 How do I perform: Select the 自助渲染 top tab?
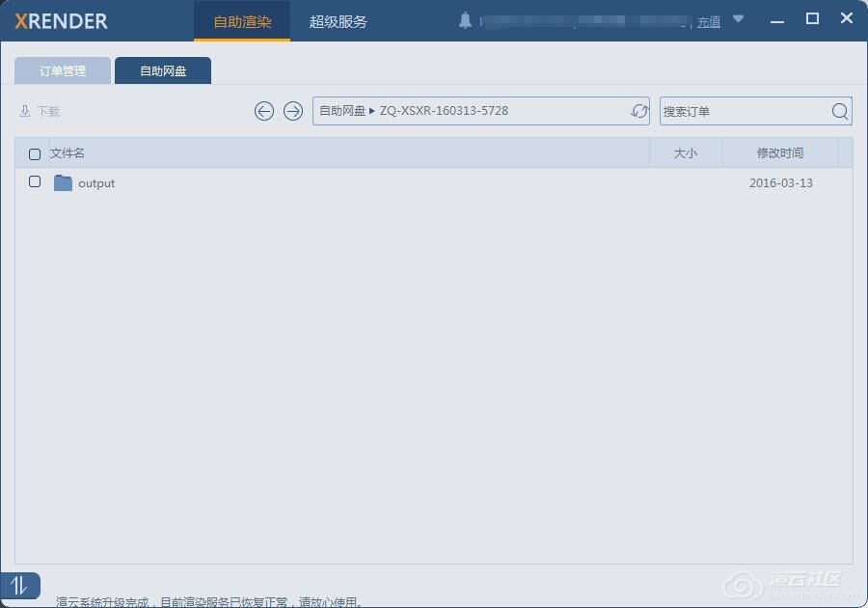242,21
